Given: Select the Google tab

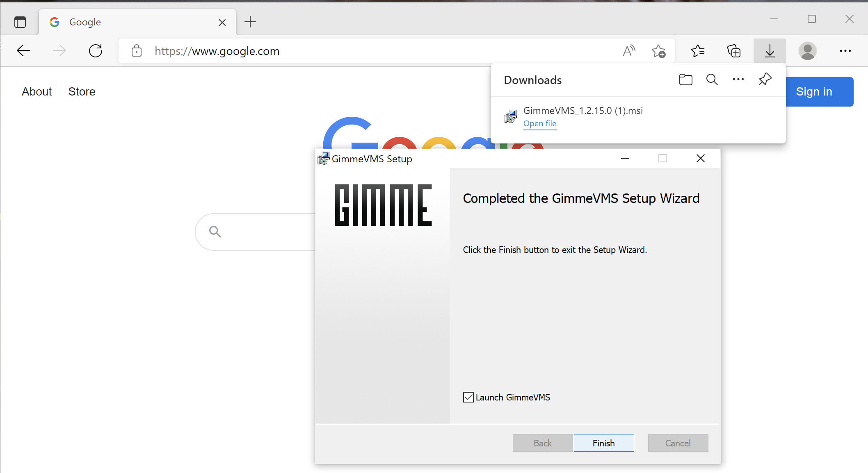Looking at the screenshot, I should (137, 22).
